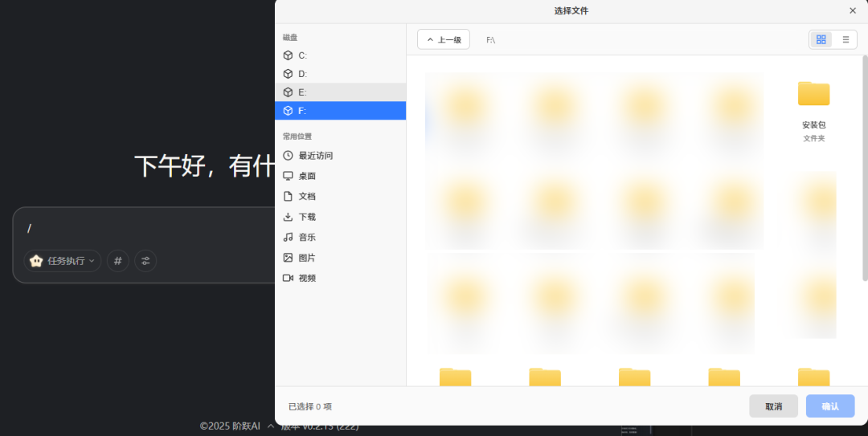Select the C: drive in sidebar
The height and width of the screenshot is (436, 868).
(340, 55)
